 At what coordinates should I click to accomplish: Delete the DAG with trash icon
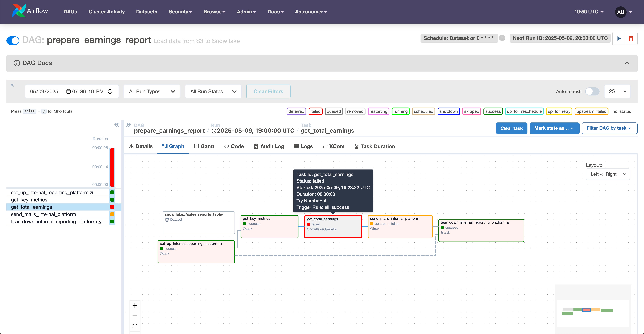[x=631, y=38]
